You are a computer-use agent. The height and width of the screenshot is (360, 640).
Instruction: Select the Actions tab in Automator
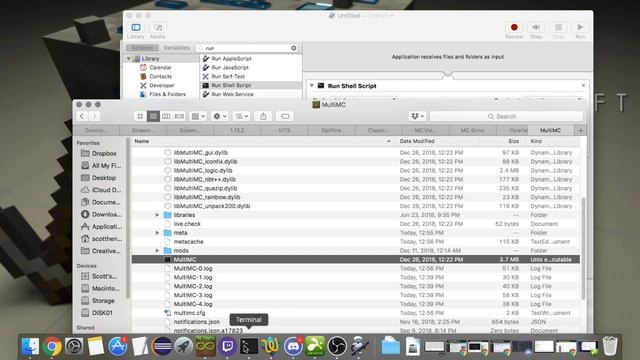click(x=142, y=48)
